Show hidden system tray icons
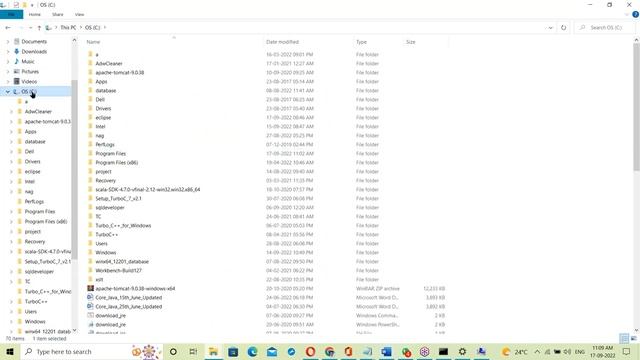This screenshot has width=640, height=360. tap(537, 351)
